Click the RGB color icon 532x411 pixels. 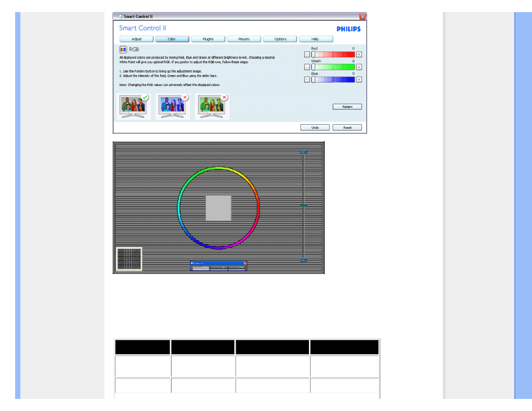click(123, 50)
